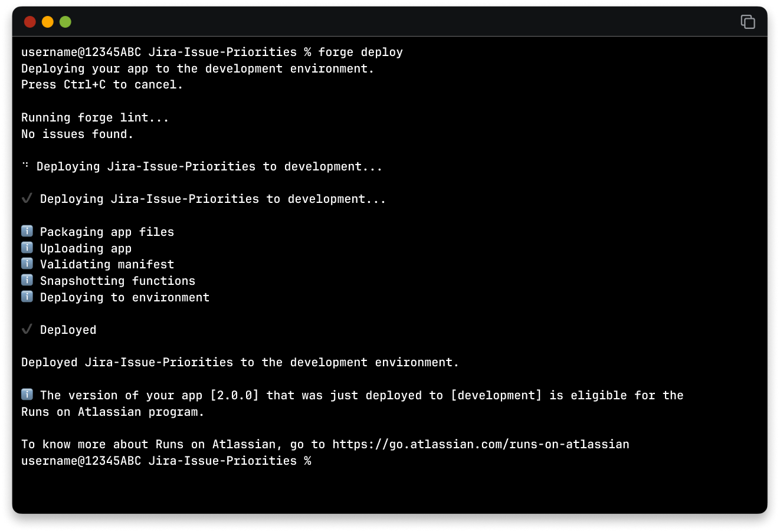
Task: Click 'Deployed Jira-Issue-Priorities to the development environment.' line
Action: 240,362
